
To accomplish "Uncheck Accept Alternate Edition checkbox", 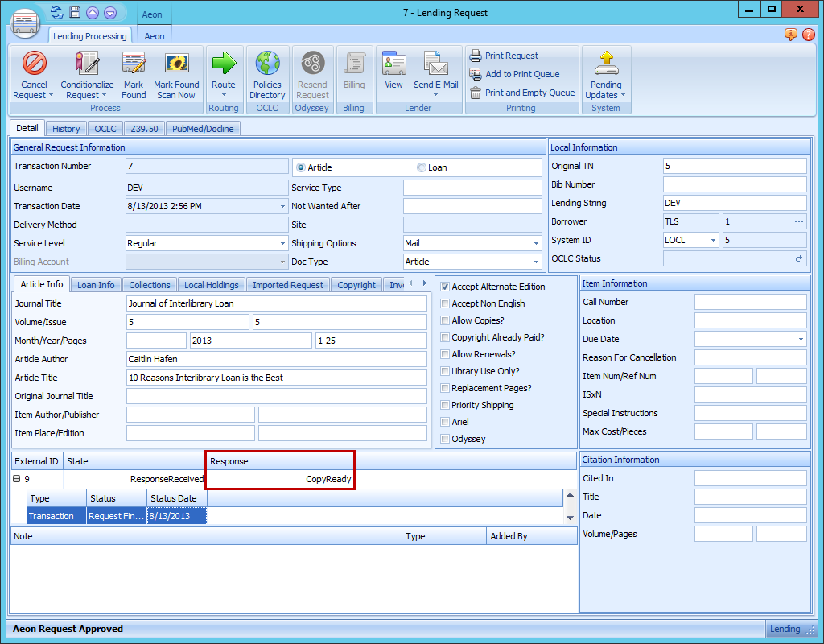I will [x=445, y=287].
